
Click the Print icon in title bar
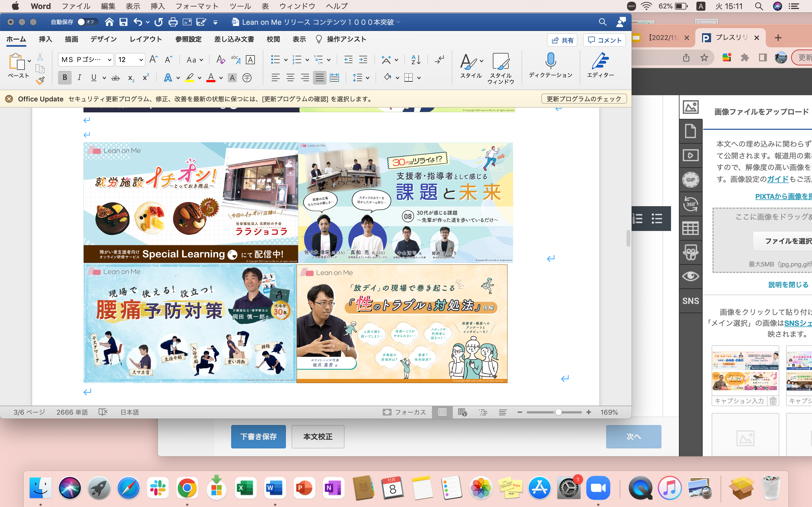click(173, 22)
